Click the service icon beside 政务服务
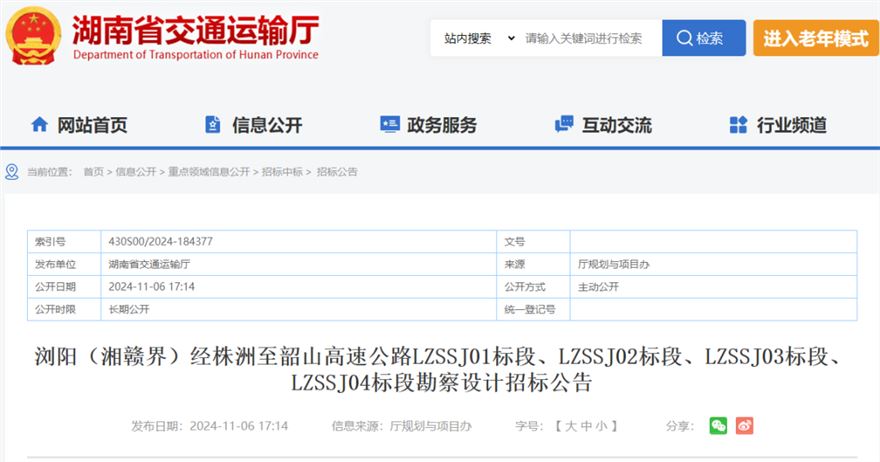The height and width of the screenshot is (462, 880). tap(389, 125)
